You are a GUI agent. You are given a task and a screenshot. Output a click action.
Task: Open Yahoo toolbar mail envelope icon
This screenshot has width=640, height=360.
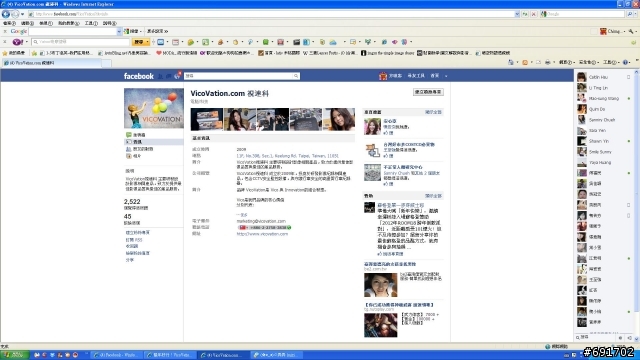[x=160, y=42]
